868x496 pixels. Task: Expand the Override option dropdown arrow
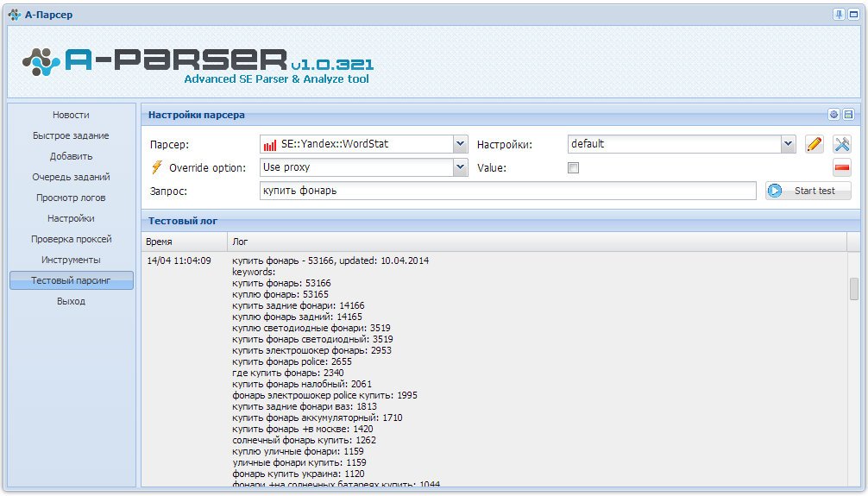click(460, 167)
